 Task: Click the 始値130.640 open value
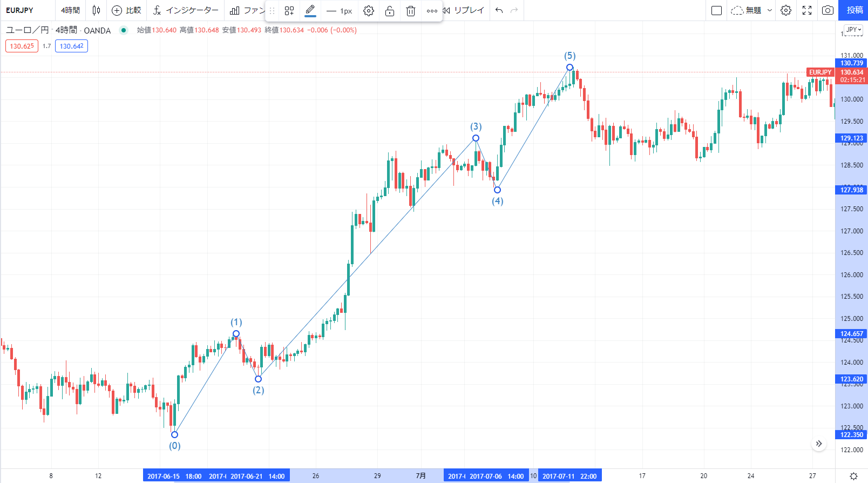(157, 30)
